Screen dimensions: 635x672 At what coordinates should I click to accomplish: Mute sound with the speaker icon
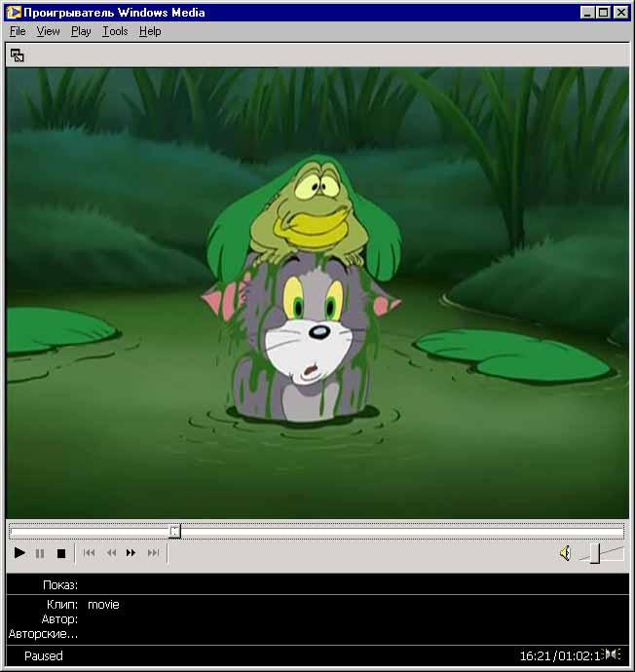pos(565,553)
